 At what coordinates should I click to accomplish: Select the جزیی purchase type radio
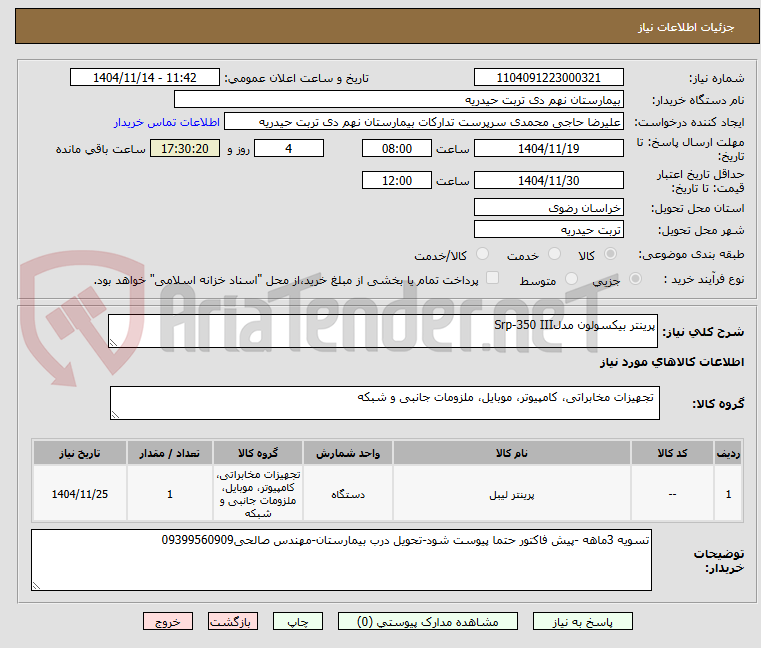pos(635,279)
